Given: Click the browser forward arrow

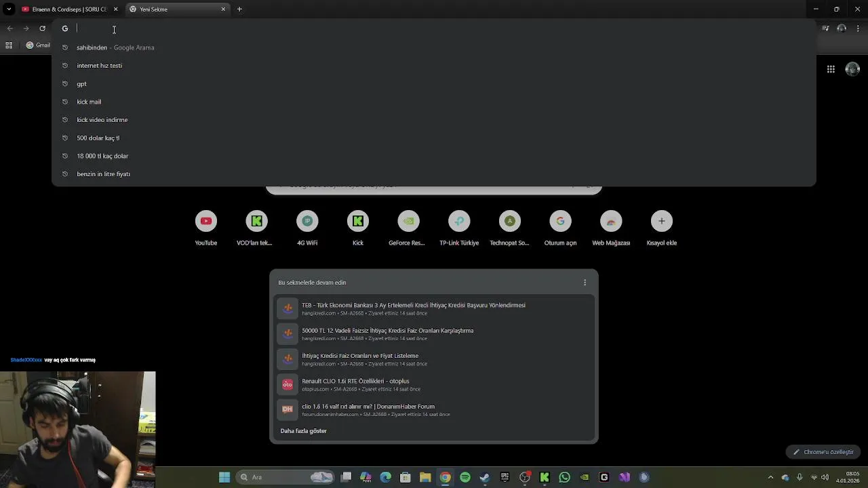Looking at the screenshot, I should point(26,28).
